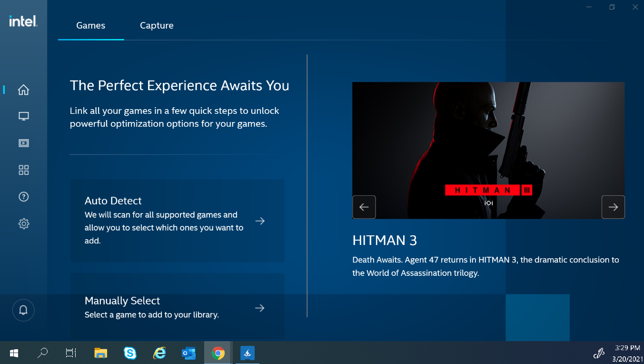Click the Intel logo

[23, 21]
